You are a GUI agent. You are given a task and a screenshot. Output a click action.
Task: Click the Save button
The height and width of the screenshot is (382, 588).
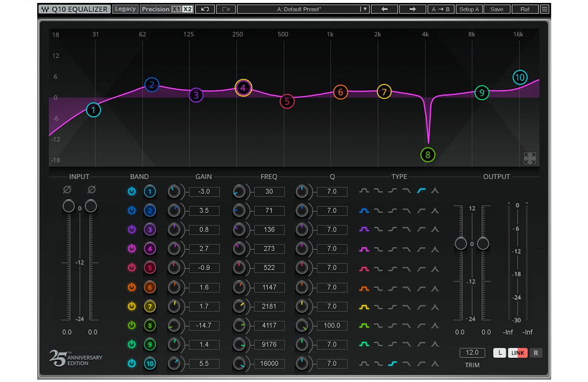click(497, 9)
